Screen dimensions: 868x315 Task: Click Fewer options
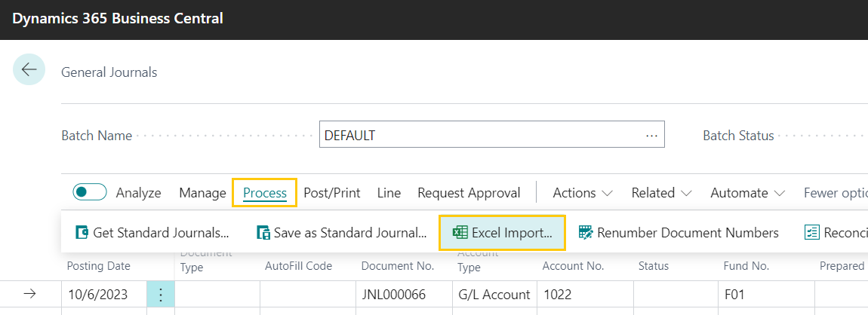coord(836,193)
